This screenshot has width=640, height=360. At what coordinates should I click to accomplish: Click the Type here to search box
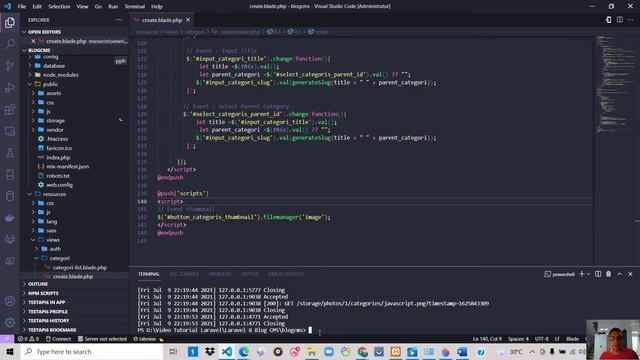tap(92, 351)
